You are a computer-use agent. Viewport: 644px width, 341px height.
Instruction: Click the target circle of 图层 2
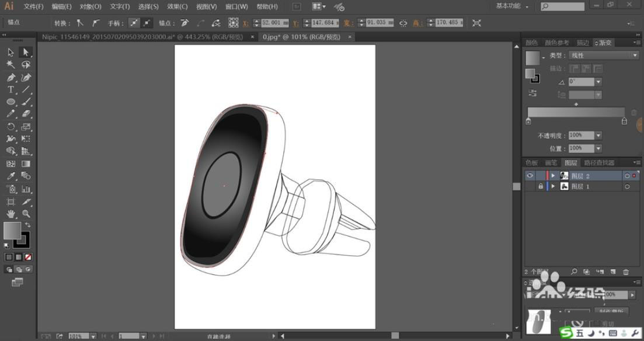(627, 176)
